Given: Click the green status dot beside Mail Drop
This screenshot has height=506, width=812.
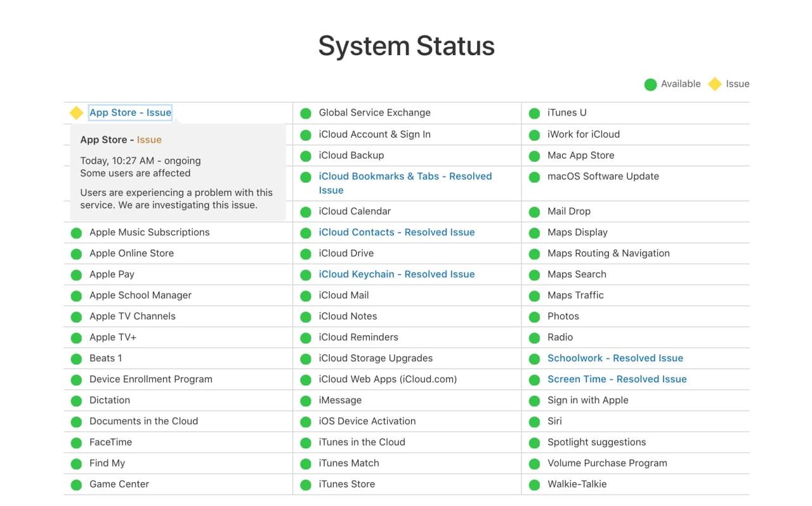Looking at the screenshot, I should coord(535,212).
